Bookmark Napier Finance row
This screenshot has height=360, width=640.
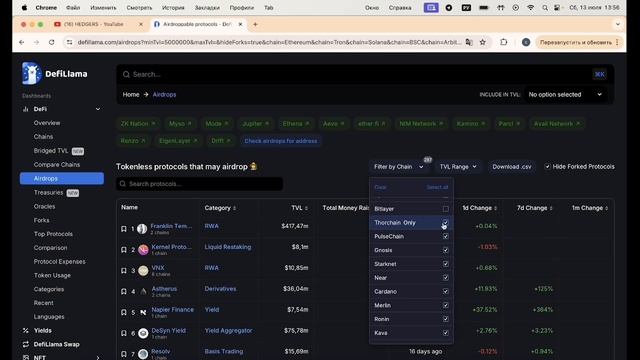click(x=124, y=312)
